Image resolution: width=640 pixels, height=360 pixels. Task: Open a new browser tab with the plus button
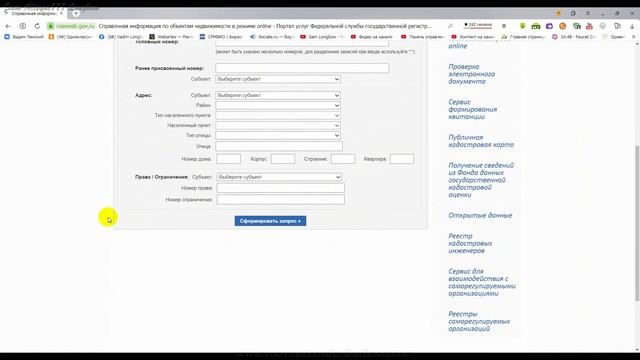click(76, 13)
